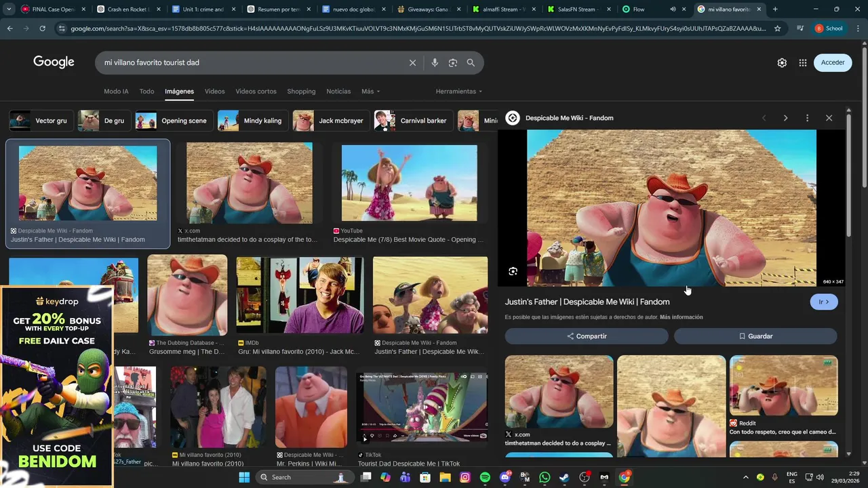Click the Acceder sign-in button

point(833,62)
